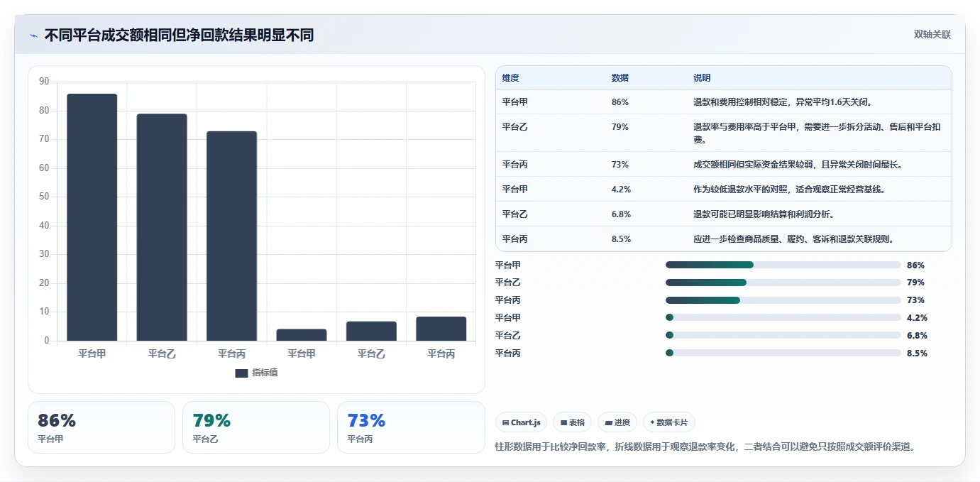The image size is (980, 482).
Task: Click the y-axis label 90
Action: click(44, 82)
